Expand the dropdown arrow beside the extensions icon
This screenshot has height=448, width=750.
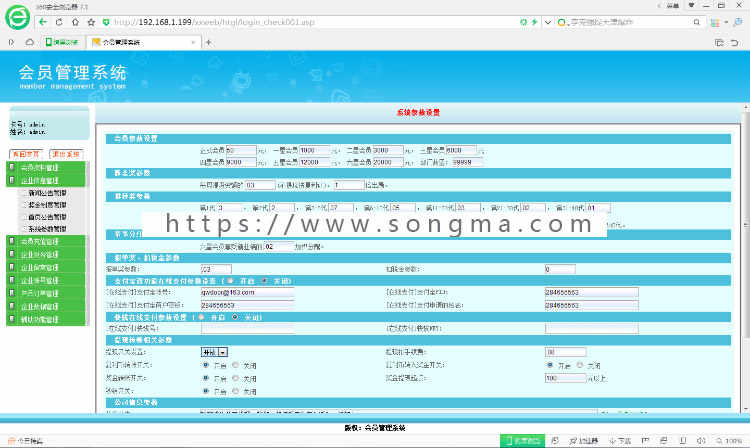click(726, 22)
